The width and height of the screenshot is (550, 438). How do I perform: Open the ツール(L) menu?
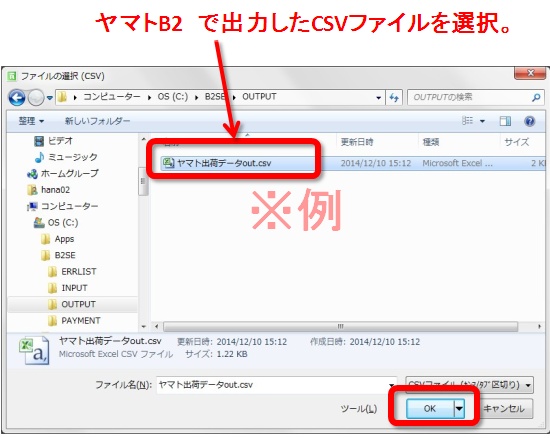pos(358,409)
